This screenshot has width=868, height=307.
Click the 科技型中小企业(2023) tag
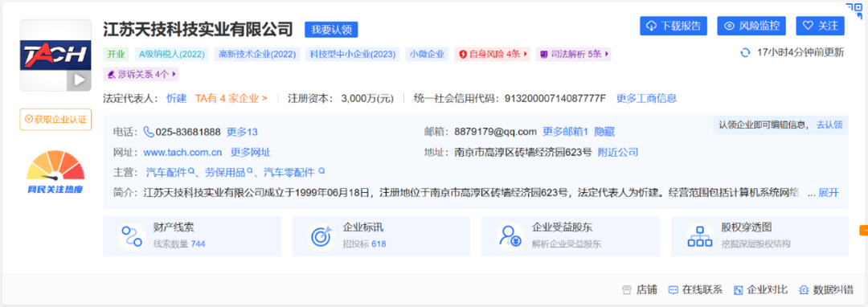coord(353,54)
